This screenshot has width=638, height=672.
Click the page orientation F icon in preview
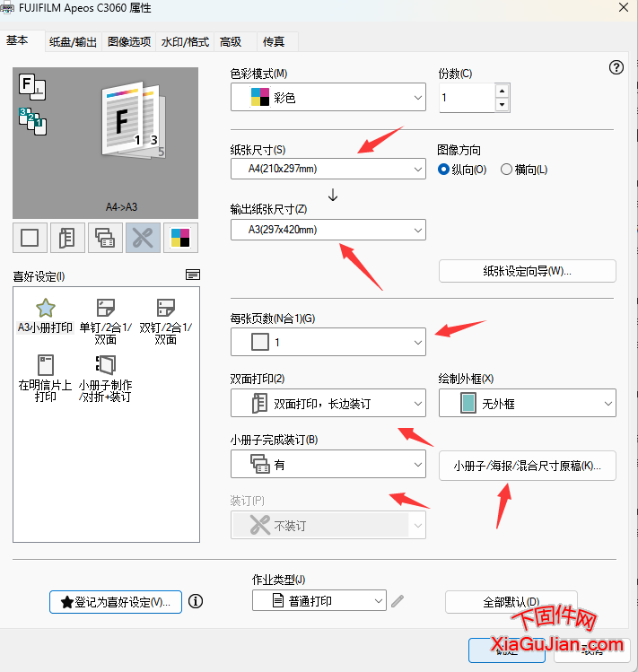pyautogui.click(x=31, y=86)
